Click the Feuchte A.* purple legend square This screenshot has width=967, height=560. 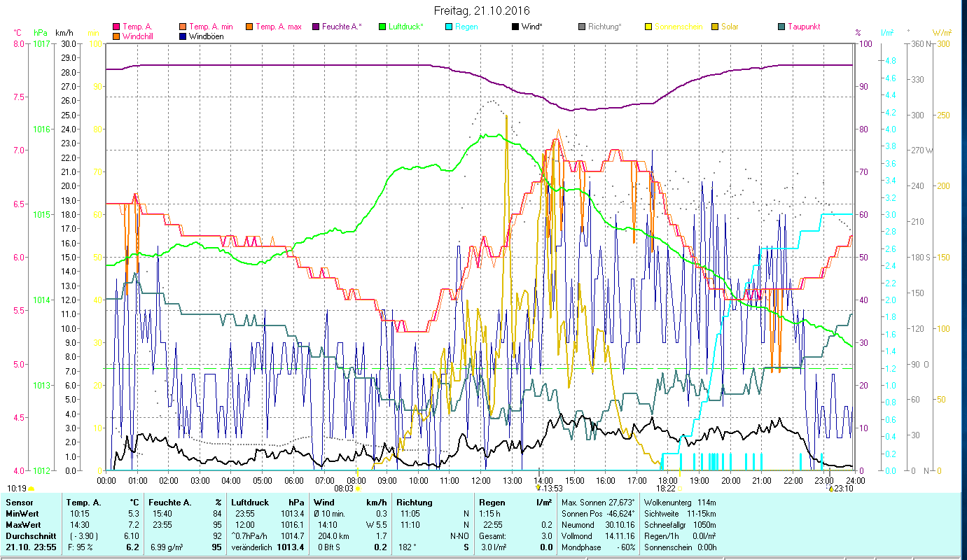(316, 27)
